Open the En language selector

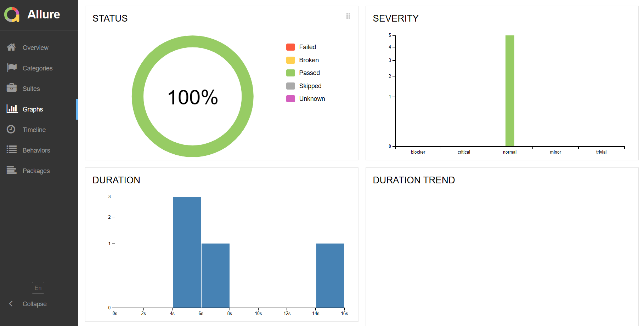click(38, 288)
